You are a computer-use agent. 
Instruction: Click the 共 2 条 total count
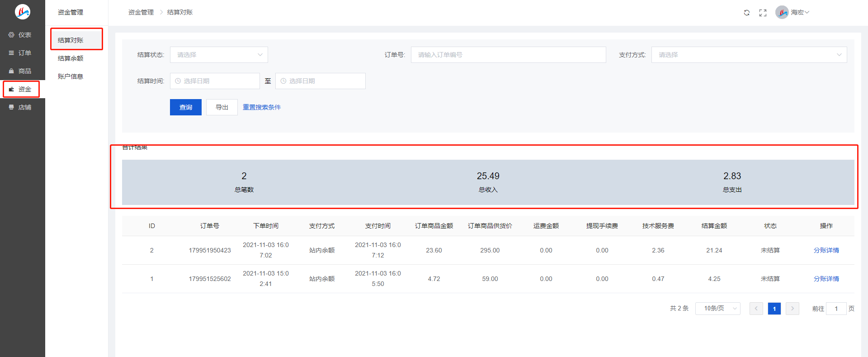point(679,308)
